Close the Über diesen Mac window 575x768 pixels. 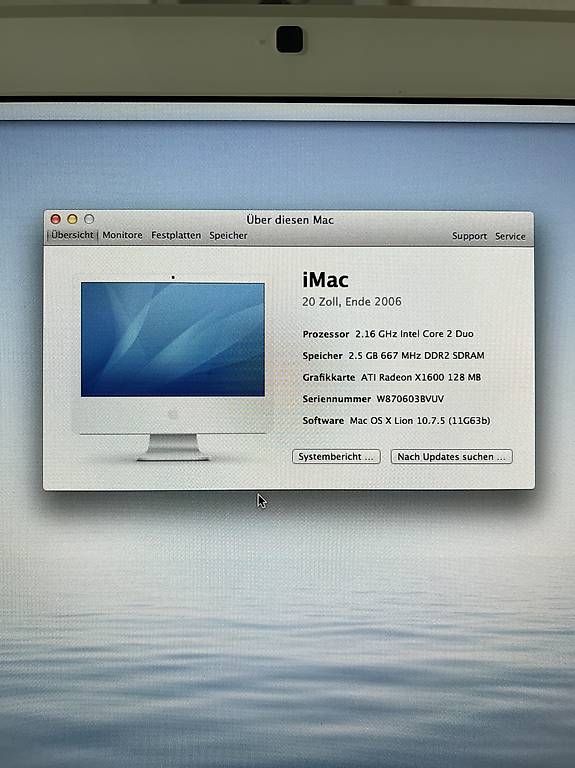(56, 219)
